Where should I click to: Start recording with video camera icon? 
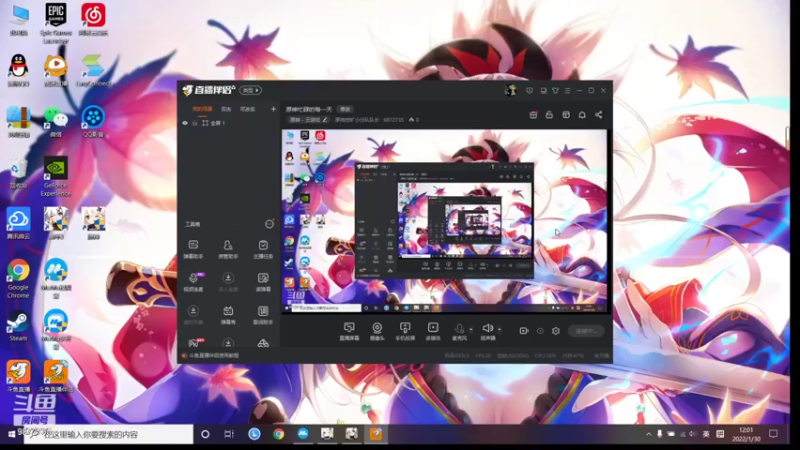coord(523,331)
